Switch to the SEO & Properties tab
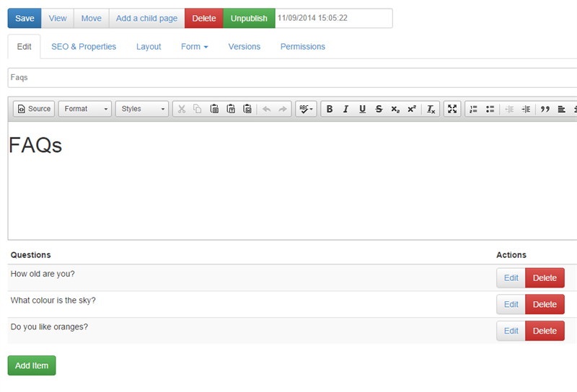Screen dimensions: 577x392 coord(84,47)
